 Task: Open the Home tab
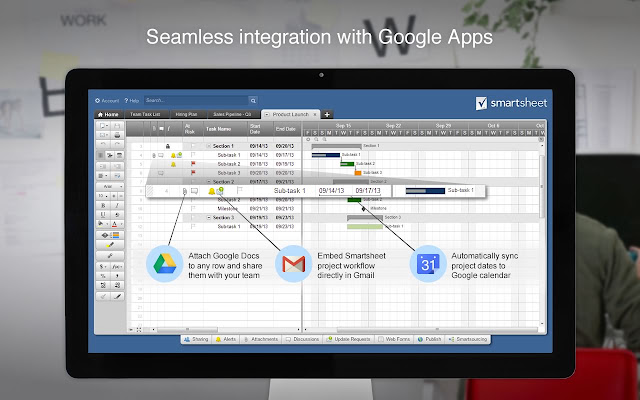(109, 115)
